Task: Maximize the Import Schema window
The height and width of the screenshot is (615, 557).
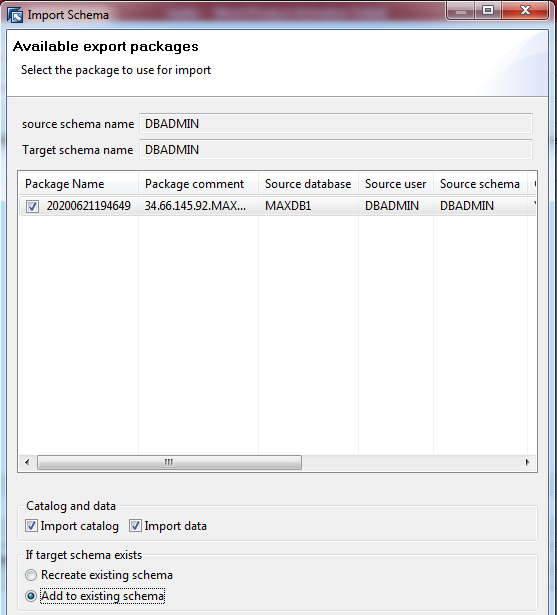Action: pyautogui.click(x=488, y=10)
